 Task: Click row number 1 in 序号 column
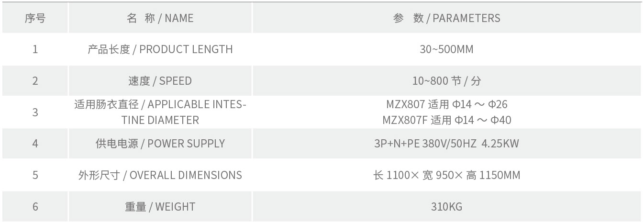(35, 49)
